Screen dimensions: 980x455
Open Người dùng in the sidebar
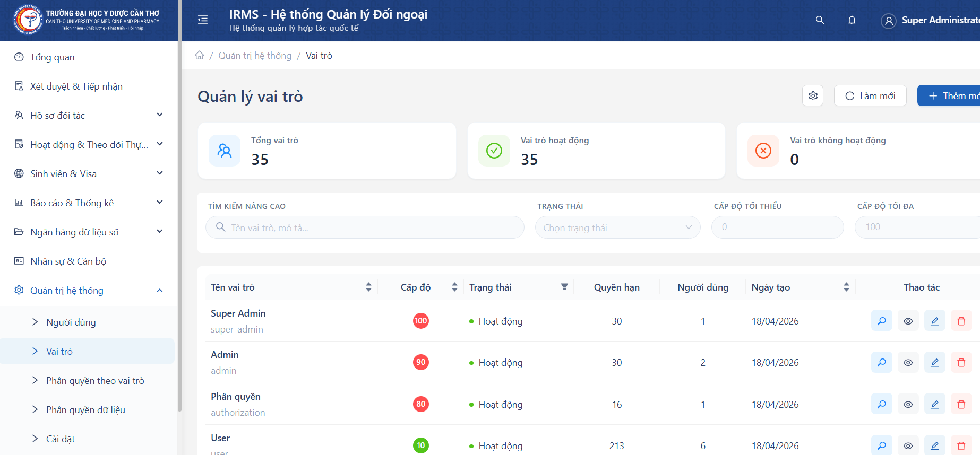tap(71, 322)
